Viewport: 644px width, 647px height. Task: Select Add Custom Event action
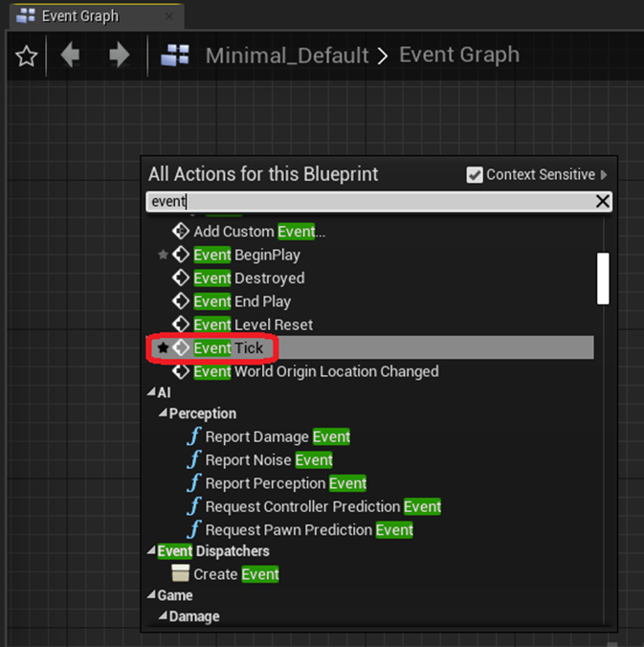[259, 232]
